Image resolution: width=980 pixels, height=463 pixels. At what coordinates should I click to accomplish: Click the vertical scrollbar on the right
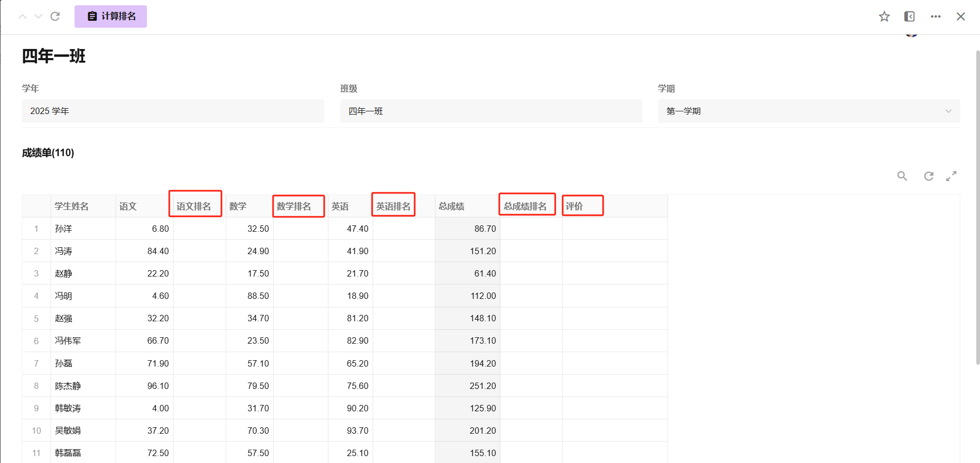(x=977, y=208)
